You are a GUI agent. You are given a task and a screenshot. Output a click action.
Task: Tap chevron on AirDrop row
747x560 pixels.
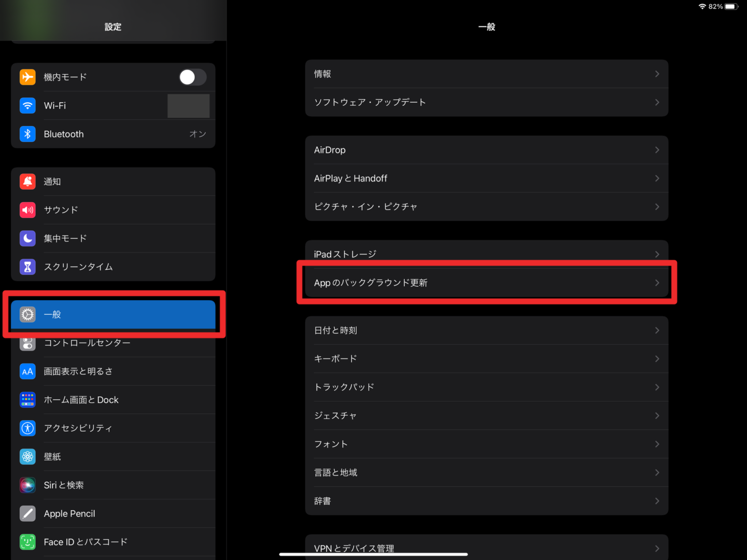point(657,150)
